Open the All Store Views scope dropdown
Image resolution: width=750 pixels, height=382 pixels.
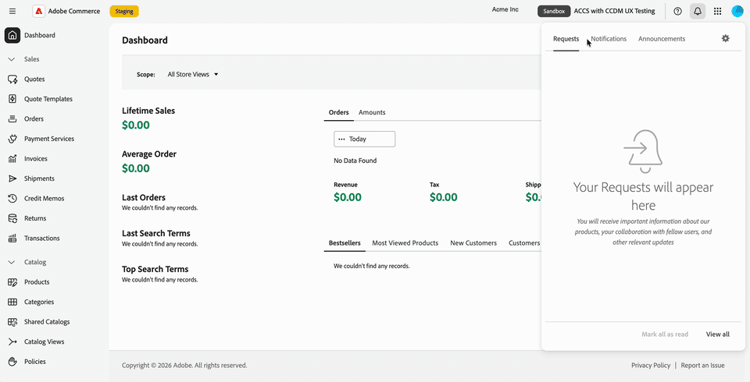[x=193, y=75]
